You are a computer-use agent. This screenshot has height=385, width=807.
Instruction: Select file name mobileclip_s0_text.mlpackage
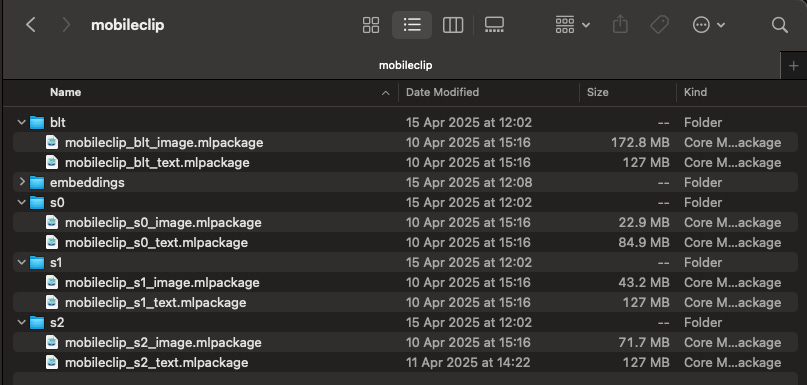156,242
